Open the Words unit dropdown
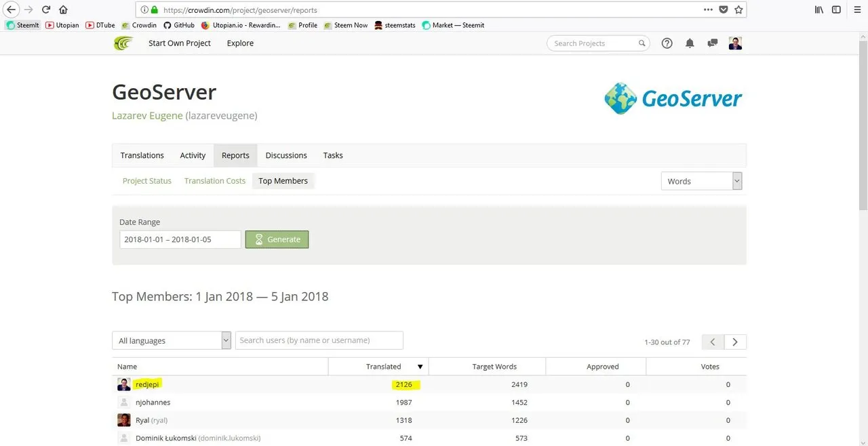 pyautogui.click(x=702, y=181)
